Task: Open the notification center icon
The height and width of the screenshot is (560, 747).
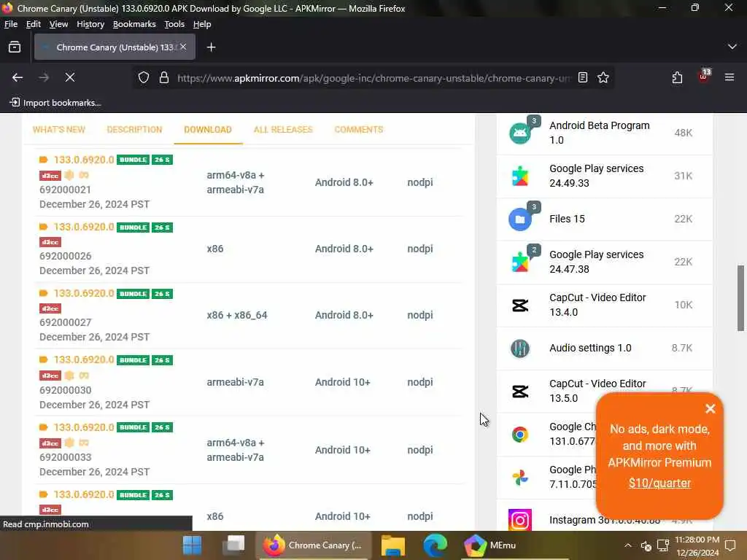Action: point(729,545)
